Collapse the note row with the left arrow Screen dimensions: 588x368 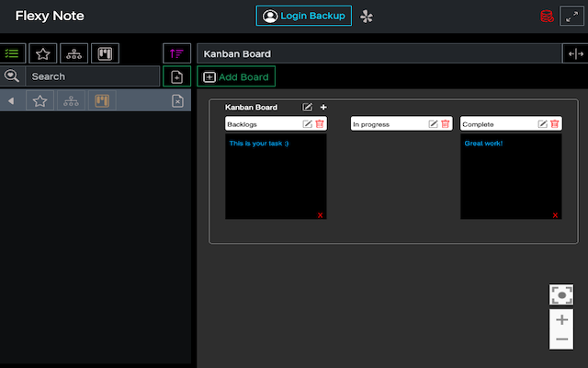pos(11,100)
